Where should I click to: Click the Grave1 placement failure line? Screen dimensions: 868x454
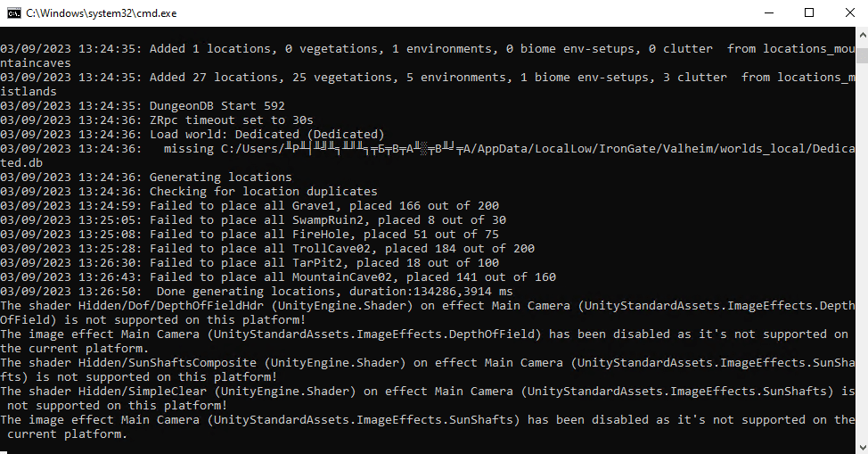(324, 205)
